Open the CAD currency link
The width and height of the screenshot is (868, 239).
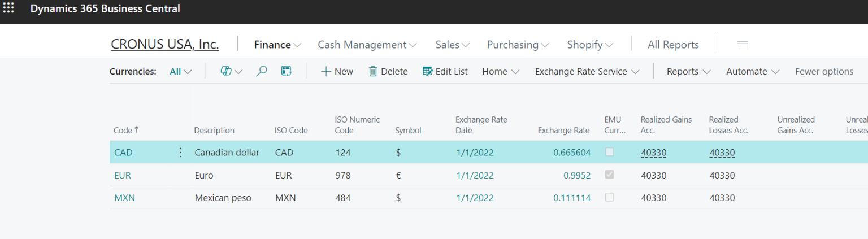(123, 153)
